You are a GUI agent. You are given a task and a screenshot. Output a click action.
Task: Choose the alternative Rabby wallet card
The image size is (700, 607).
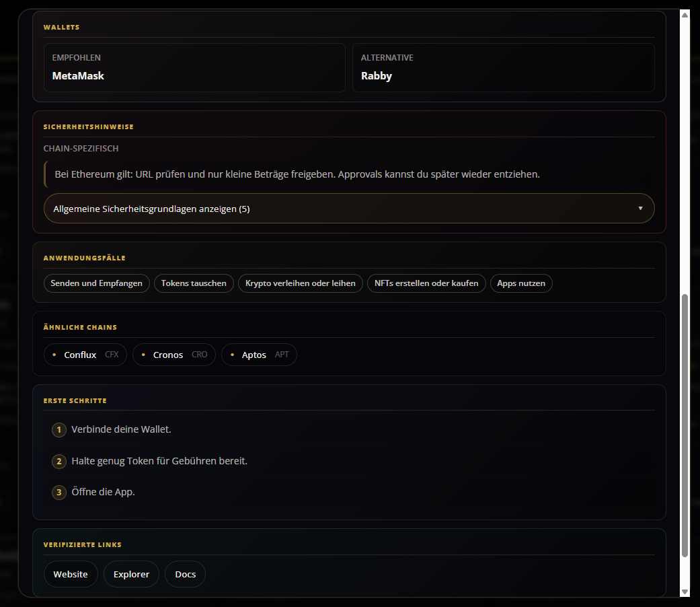pos(504,67)
